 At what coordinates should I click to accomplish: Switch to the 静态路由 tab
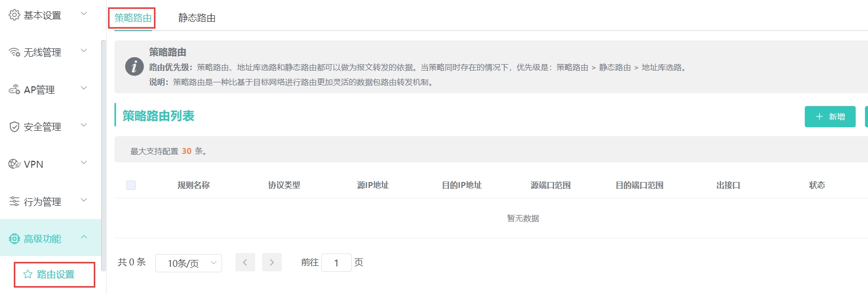pyautogui.click(x=196, y=18)
